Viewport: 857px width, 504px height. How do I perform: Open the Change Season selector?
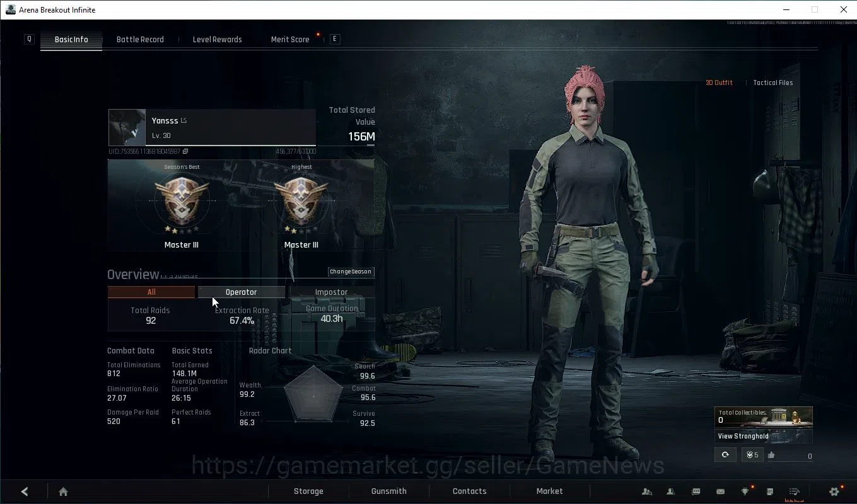[351, 272]
